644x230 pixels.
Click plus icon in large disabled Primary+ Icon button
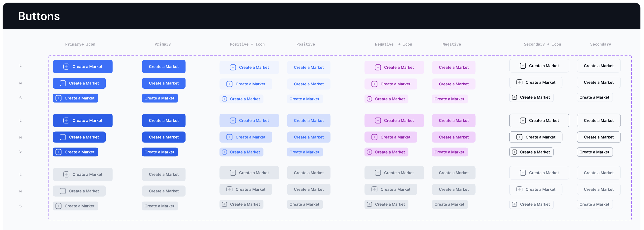click(x=66, y=174)
